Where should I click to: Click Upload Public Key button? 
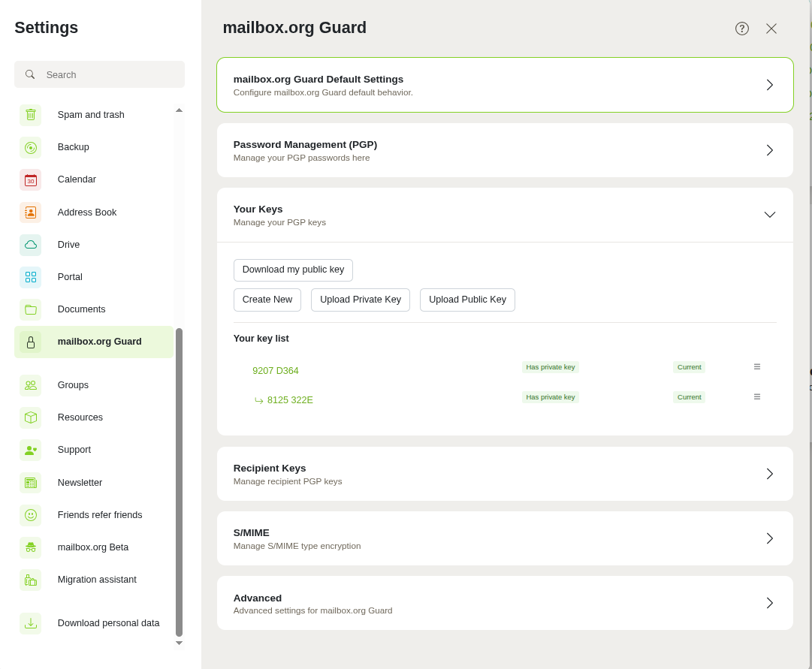coord(467,300)
